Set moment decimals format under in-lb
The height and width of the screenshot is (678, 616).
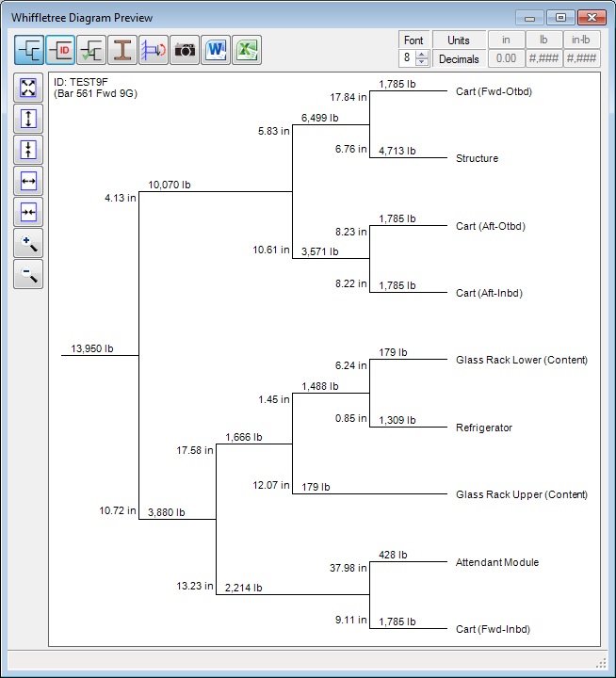tap(581, 58)
